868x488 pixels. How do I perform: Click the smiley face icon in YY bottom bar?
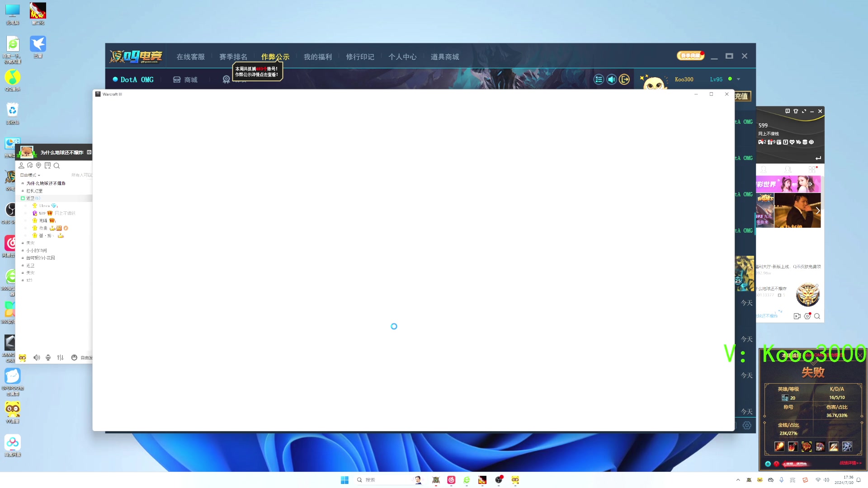tap(74, 357)
